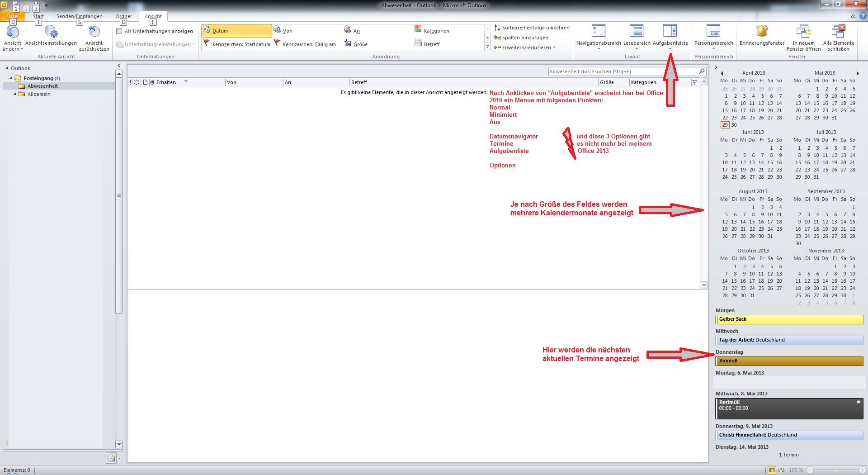Arrange messages by Kategorien

[432, 31]
